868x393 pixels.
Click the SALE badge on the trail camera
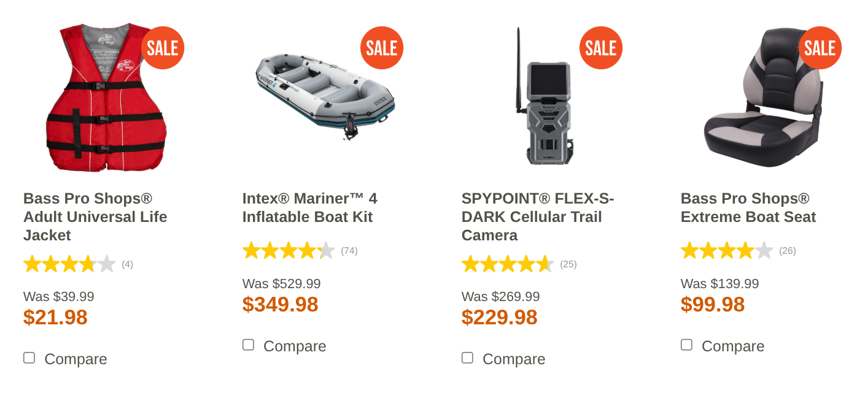[600, 47]
